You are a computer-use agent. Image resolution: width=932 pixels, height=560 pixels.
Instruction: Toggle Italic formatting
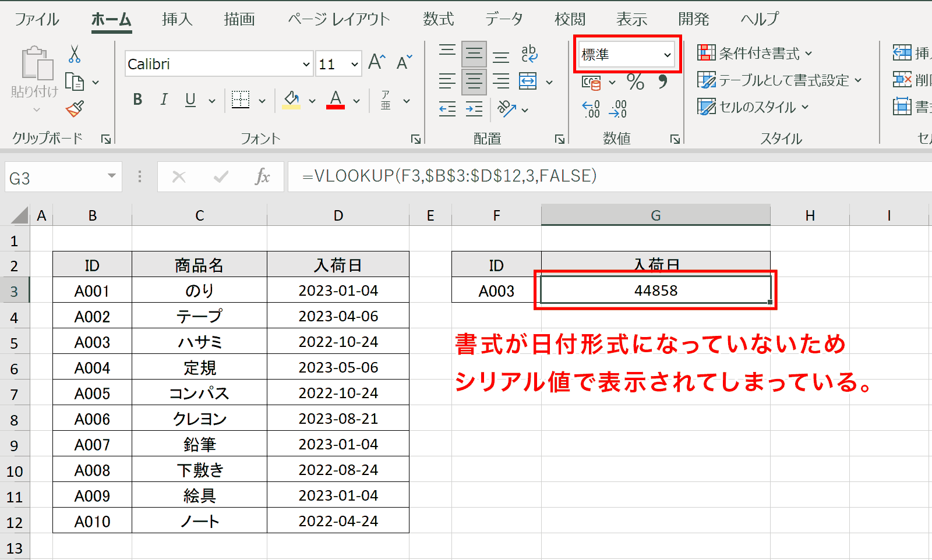(164, 100)
